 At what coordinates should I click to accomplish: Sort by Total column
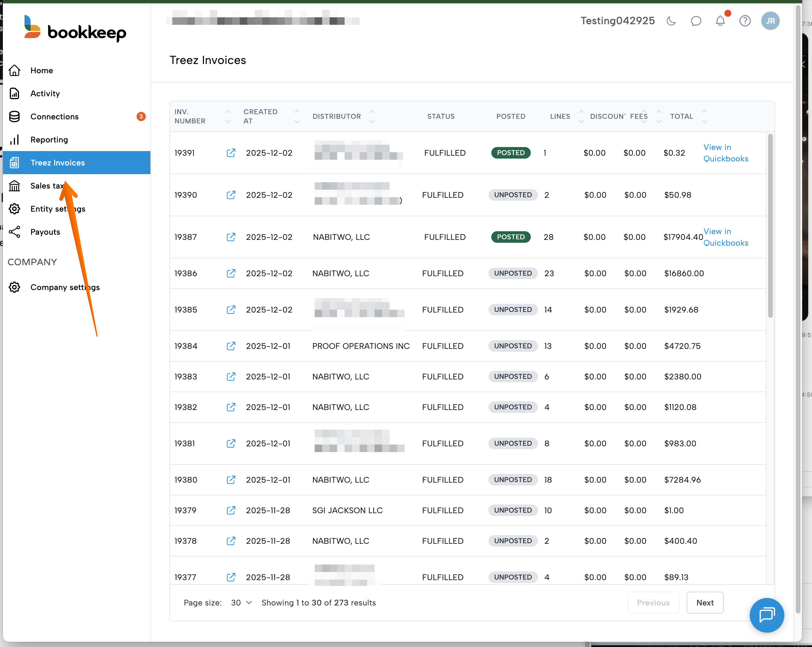[704, 116]
